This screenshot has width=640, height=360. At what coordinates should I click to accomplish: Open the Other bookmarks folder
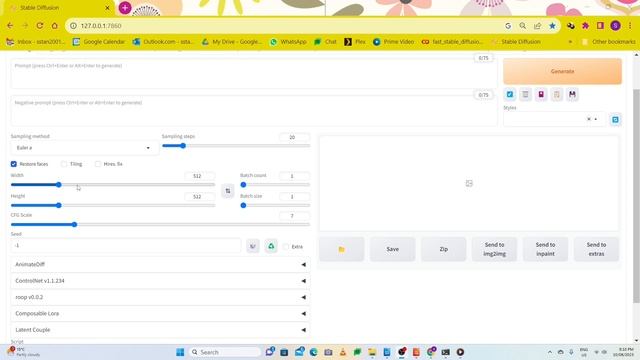click(x=609, y=42)
